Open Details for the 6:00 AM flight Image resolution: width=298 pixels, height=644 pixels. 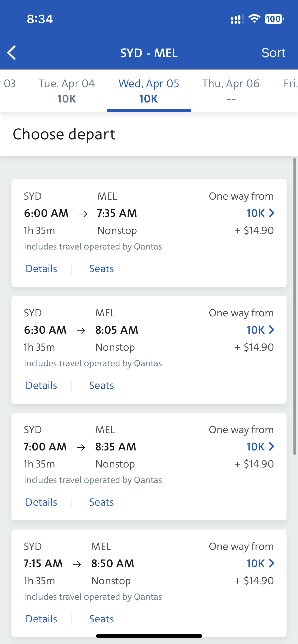[x=41, y=269]
